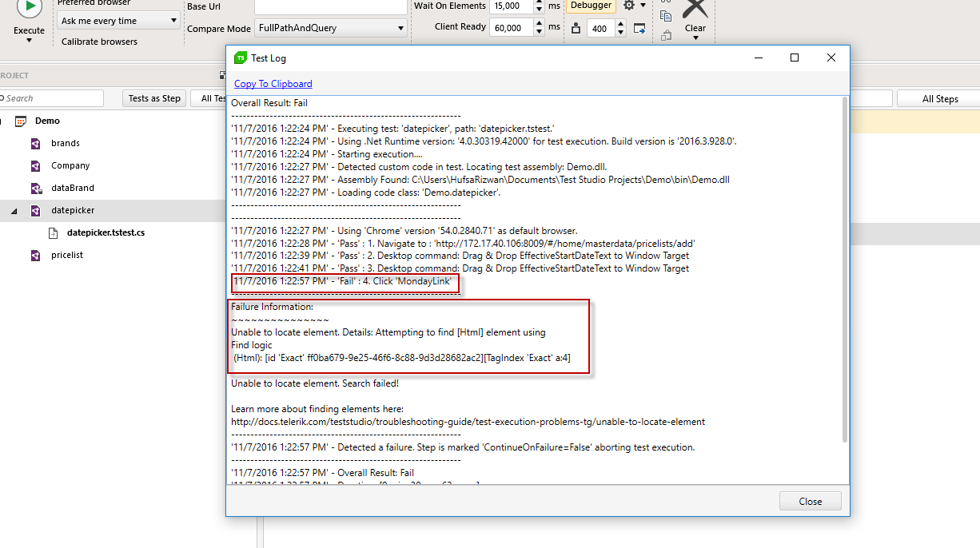Click the pricelist test icon
Screen dimensions: 980x548
pyautogui.click(x=35, y=256)
